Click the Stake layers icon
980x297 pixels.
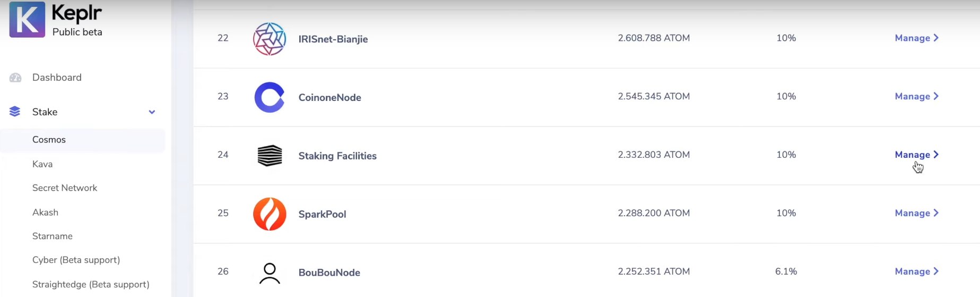point(15,112)
